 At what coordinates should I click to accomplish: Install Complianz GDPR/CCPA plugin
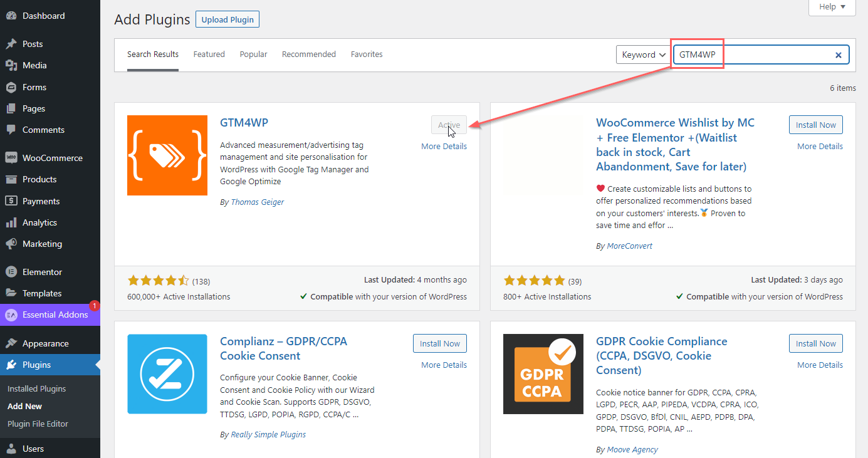[440, 343]
